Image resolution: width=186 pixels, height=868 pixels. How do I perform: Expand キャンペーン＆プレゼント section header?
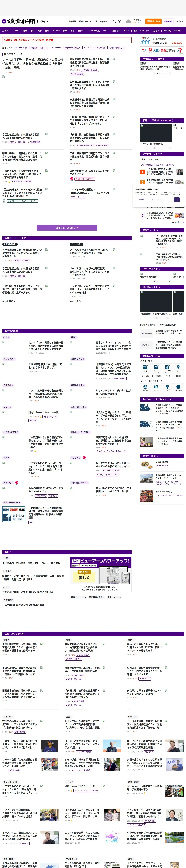pyautogui.click(x=162, y=399)
